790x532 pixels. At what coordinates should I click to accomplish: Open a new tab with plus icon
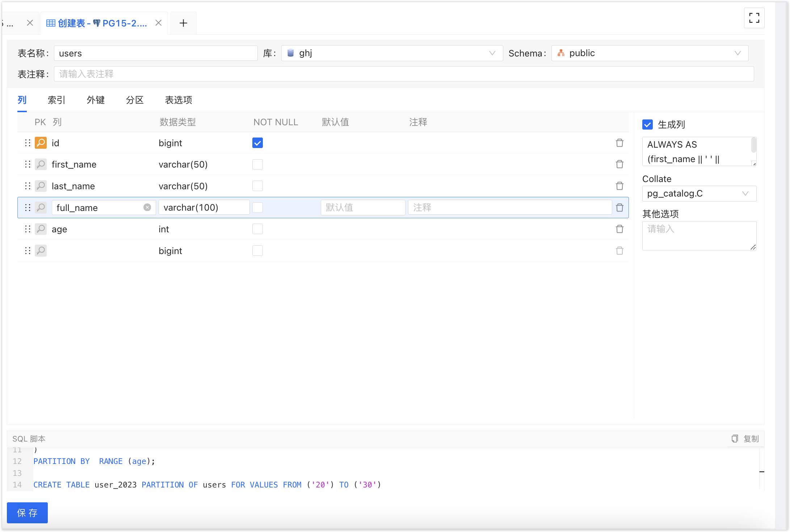[x=184, y=23]
